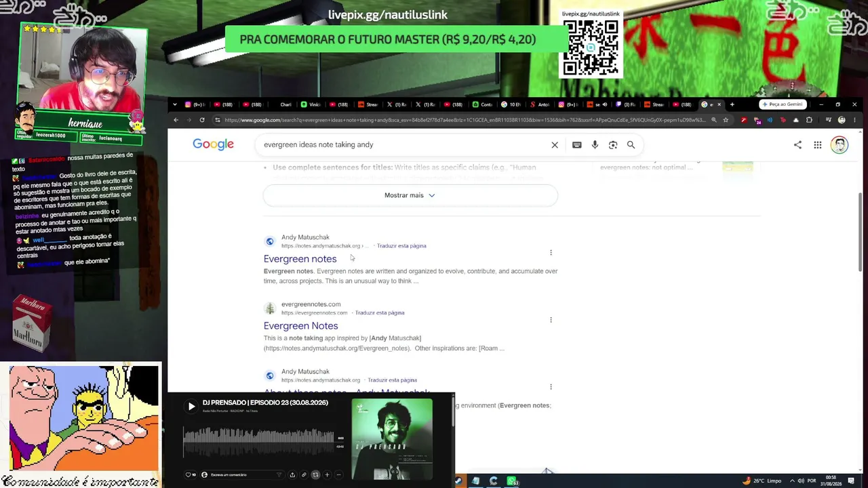The height and width of the screenshot is (488, 868).
Task: Play the DJ Prensado episode
Action: click(191, 407)
